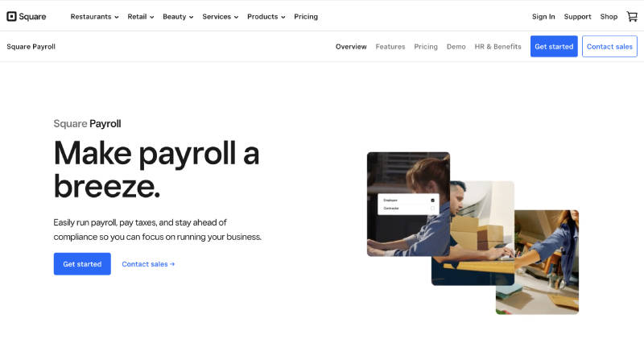Screen dimensions: 644x364
Task: Open the Beauty dropdown menu
Action: [x=178, y=16]
